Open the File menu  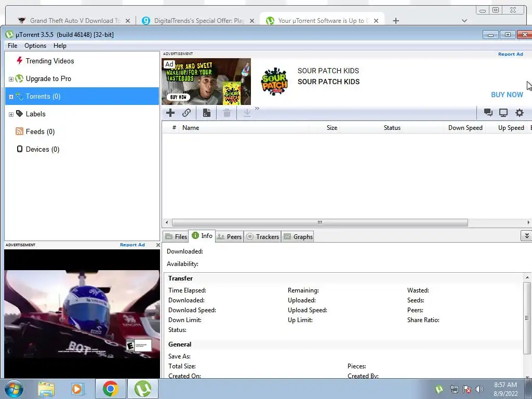click(12, 46)
